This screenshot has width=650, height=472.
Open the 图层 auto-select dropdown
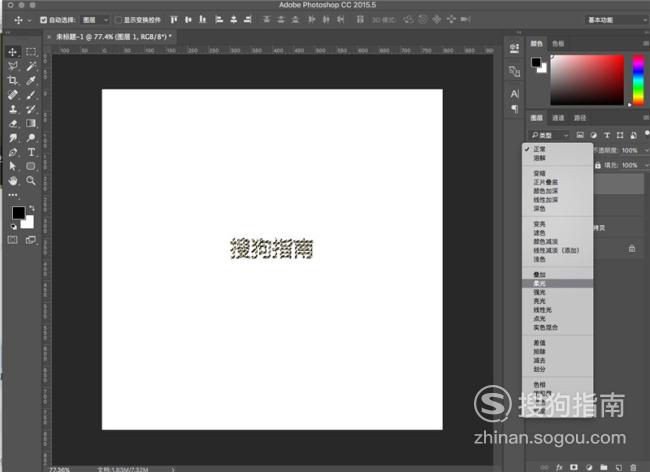pos(95,20)
